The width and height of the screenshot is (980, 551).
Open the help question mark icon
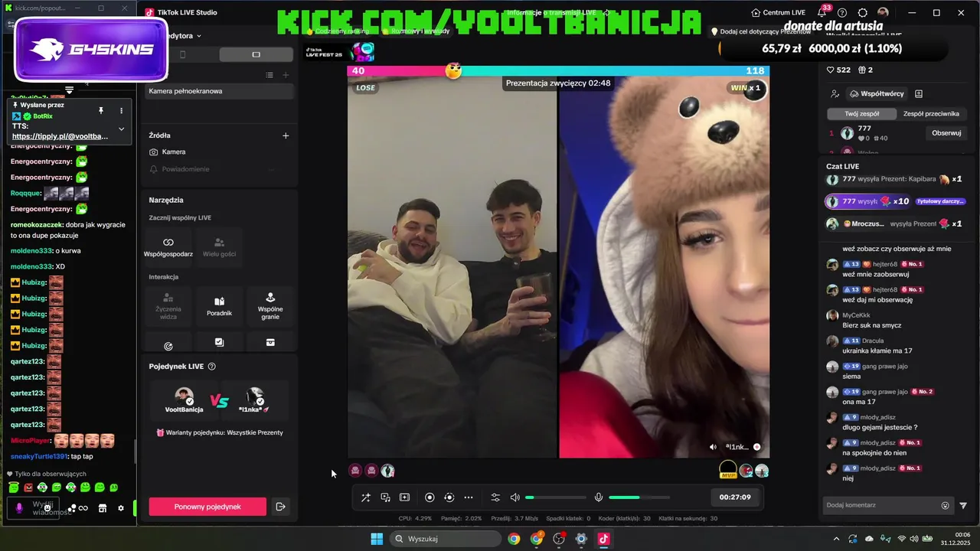coord(842,13)
